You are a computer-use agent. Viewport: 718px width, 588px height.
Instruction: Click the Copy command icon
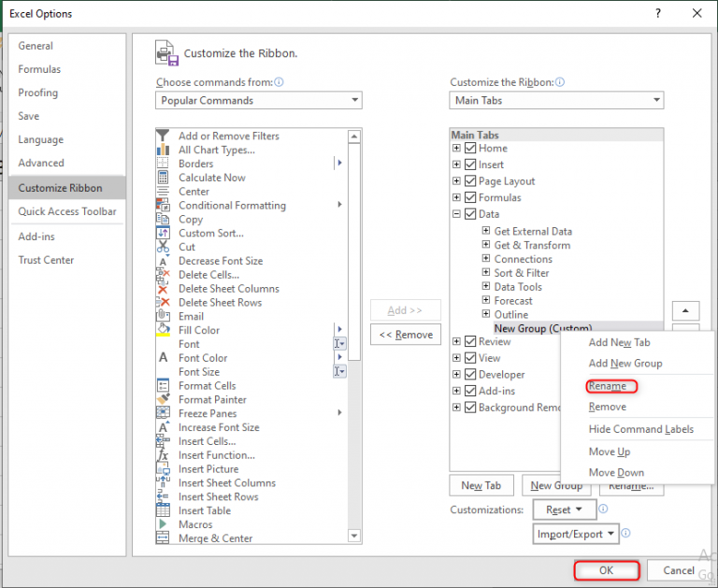(163, 219)
